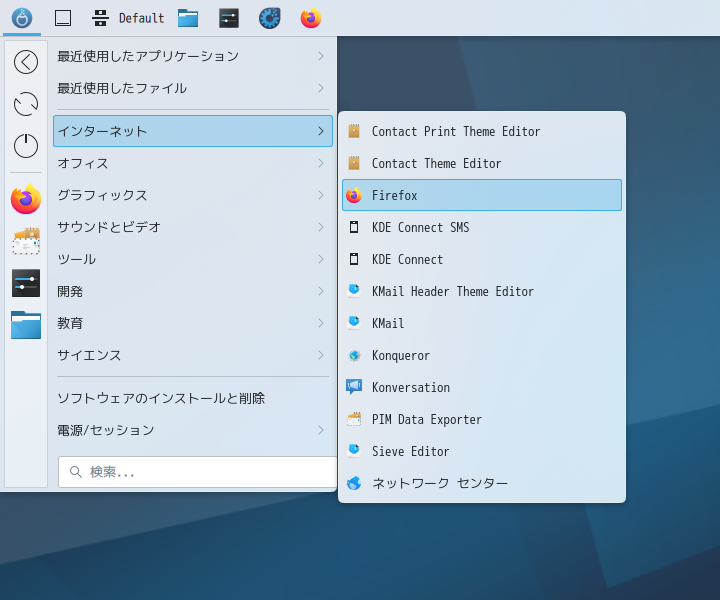
Task: Launch Contact Theme Editor
Action: (482, 163)
